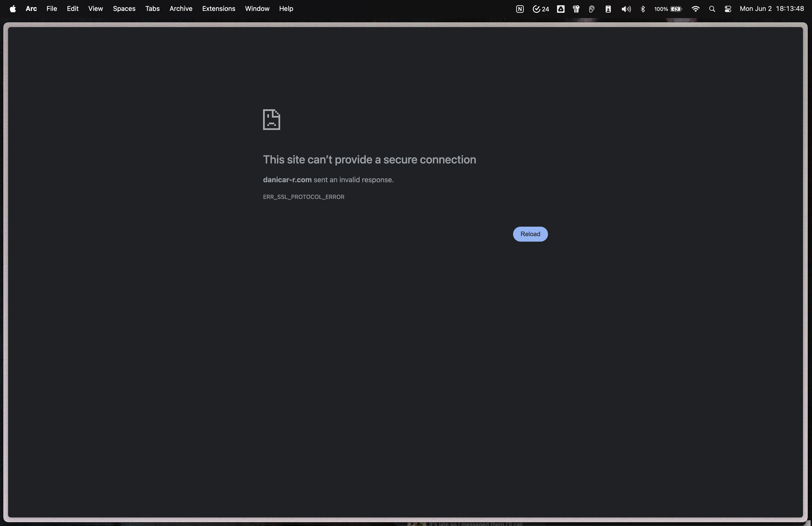812x526 pixels.
Task: Open the File menu
Action: tap(52, 9)
